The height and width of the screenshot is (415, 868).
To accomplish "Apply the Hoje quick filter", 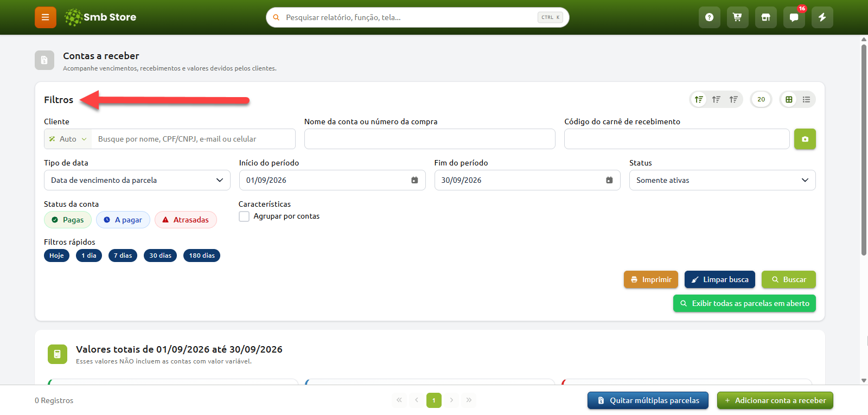I will click(x=56, y=256).
